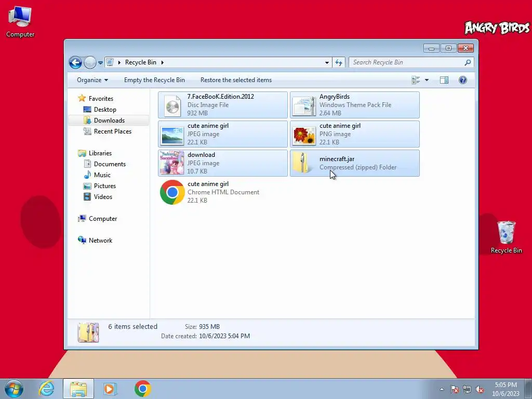The height and width of the screenshot is (399, 532).
Task: Open the taskbar clock showing 5:05 PM
Action: click(x=506, y=389)
